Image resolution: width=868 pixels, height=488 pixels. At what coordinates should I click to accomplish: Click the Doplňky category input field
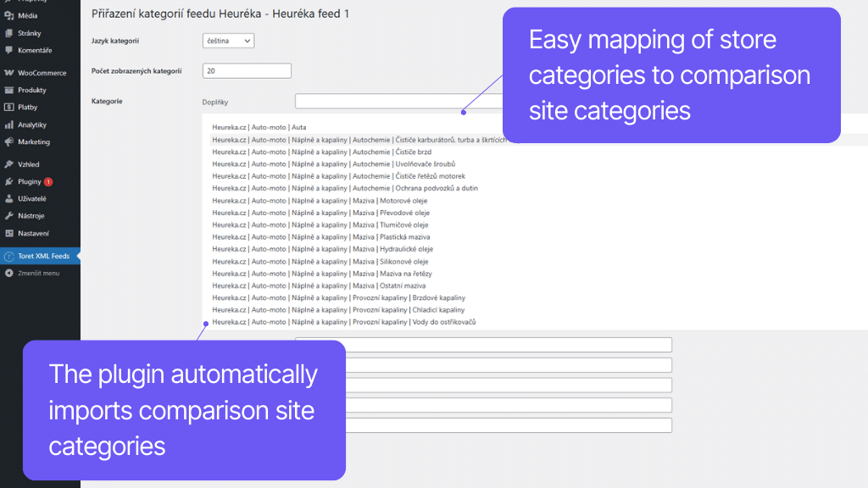[399, 102]
